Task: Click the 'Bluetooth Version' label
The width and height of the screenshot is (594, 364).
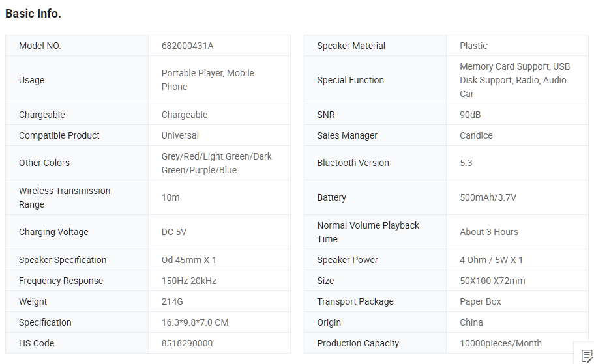Action: [353, 163]
